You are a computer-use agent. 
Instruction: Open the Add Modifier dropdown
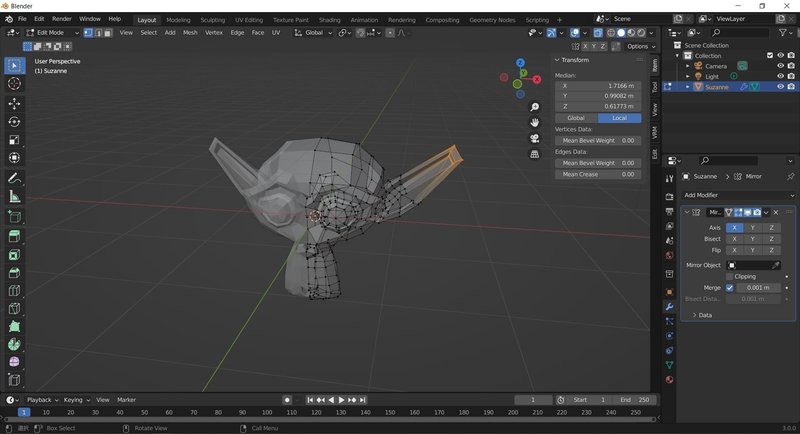tap(738, 195)
